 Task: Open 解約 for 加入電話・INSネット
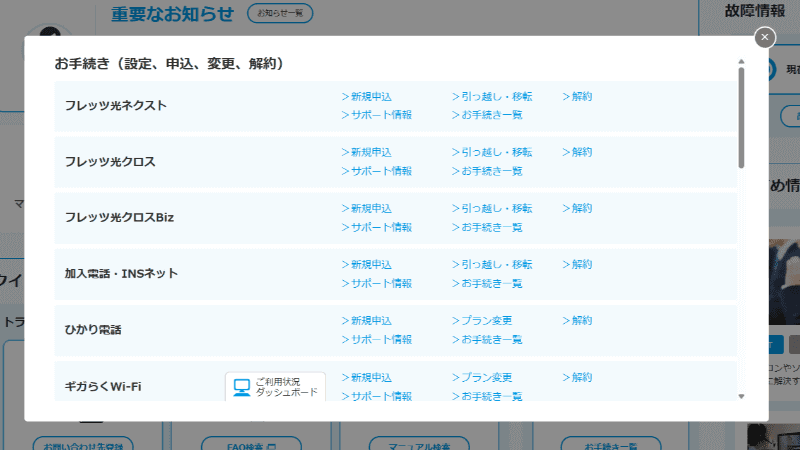point(577,264)
